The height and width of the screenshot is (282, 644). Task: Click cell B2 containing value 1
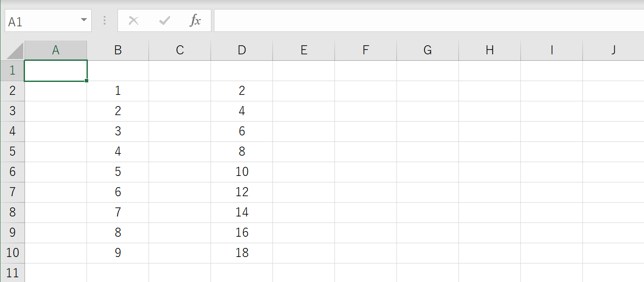click(x=118, y=91)
